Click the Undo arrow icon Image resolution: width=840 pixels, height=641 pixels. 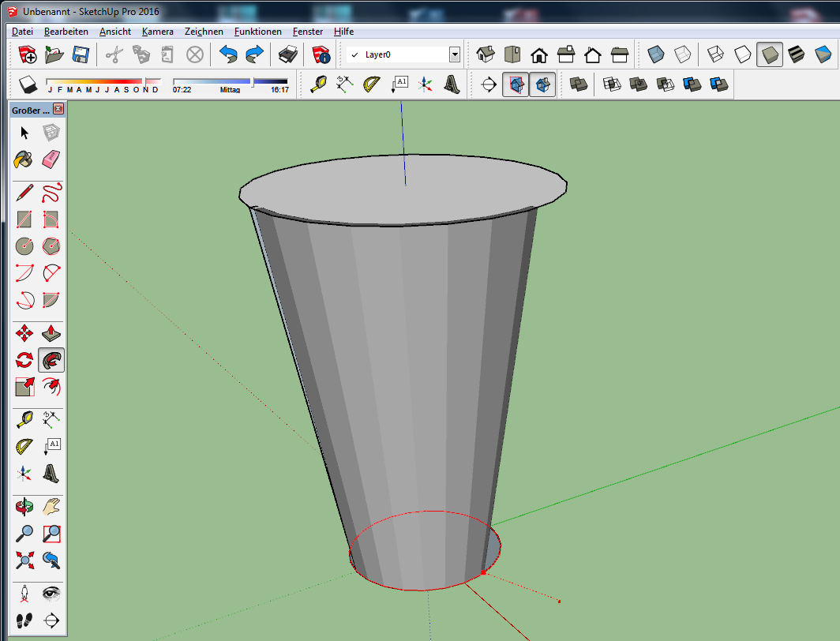coord(228,54)
